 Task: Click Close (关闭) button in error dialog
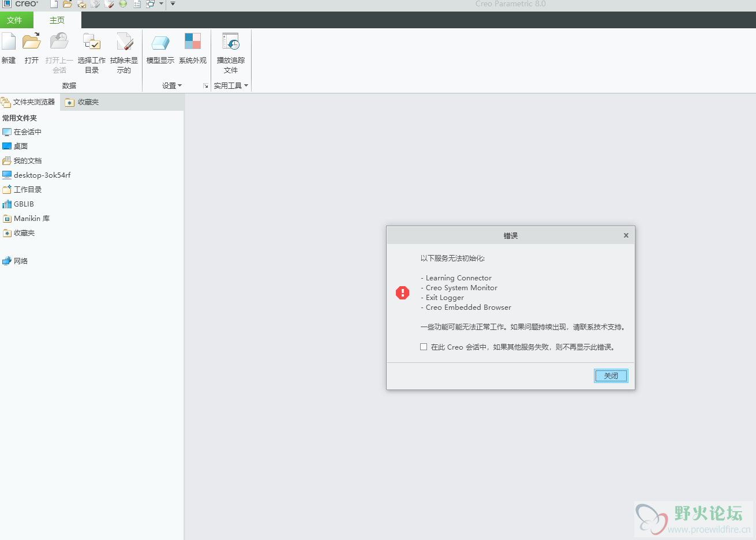(611, 376)
